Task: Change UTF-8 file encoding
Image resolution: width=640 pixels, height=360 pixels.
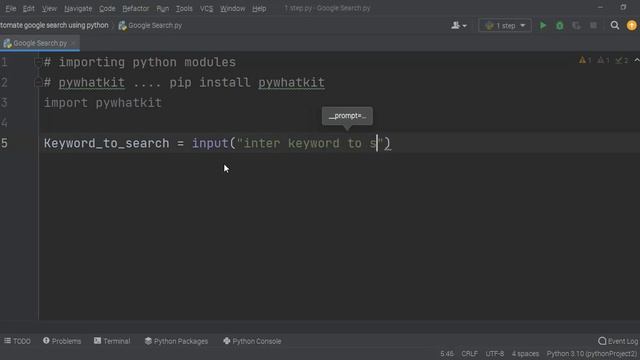Action: [495, 354]
